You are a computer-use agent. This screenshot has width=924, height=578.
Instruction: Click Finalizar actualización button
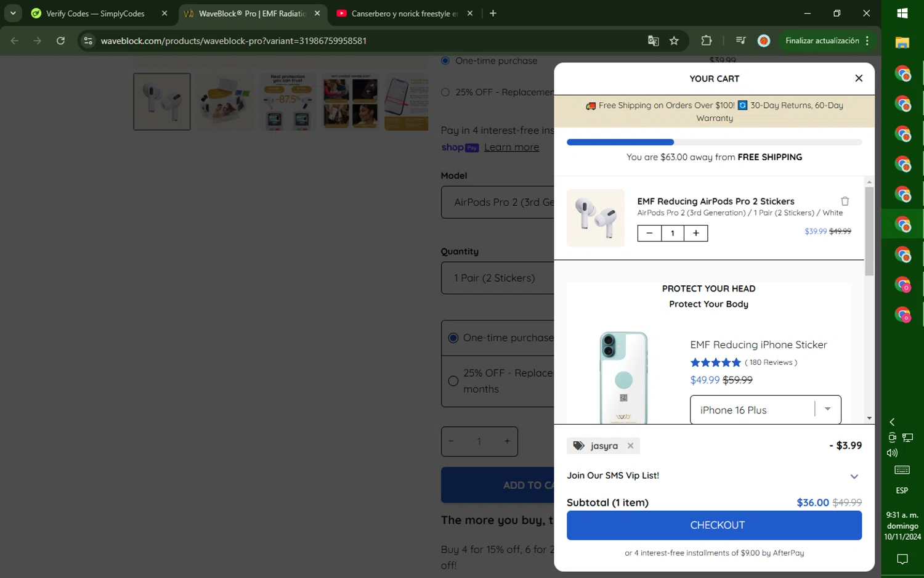tap(822, 41)
